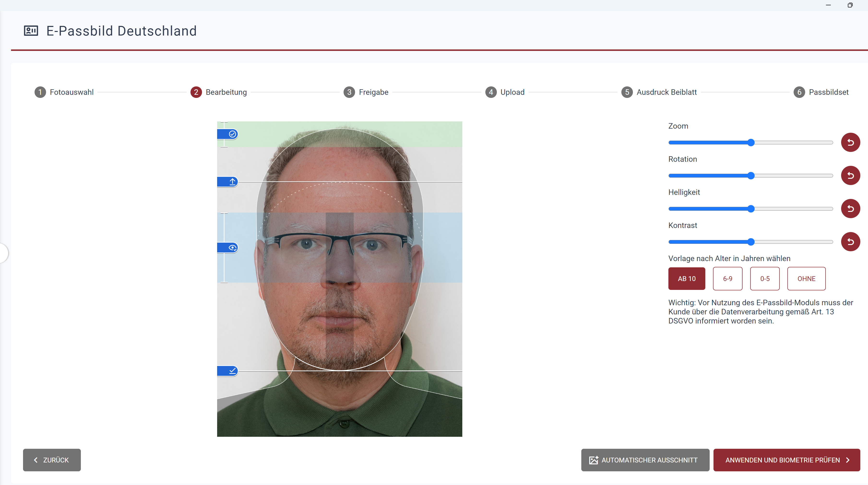Viewport: 868px width, 485px height.
Task: Go to step 5 Ausdruck Beiblatt
Action: [x=659, y=92]
